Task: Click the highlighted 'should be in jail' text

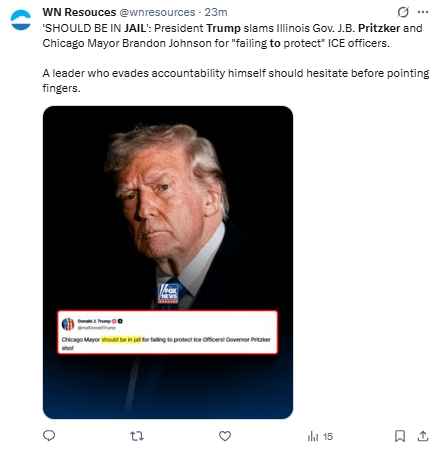Action: click(121, 340)
